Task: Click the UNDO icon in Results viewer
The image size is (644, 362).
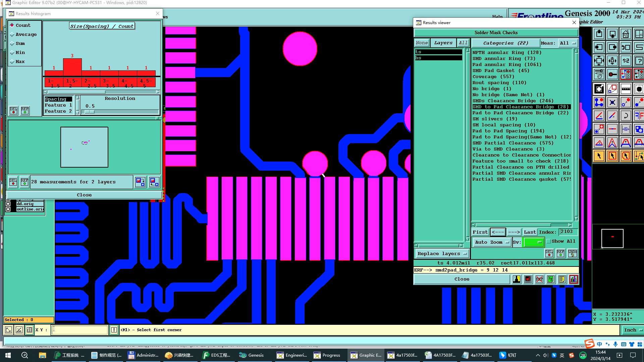Action: click(x=572, y=253)
